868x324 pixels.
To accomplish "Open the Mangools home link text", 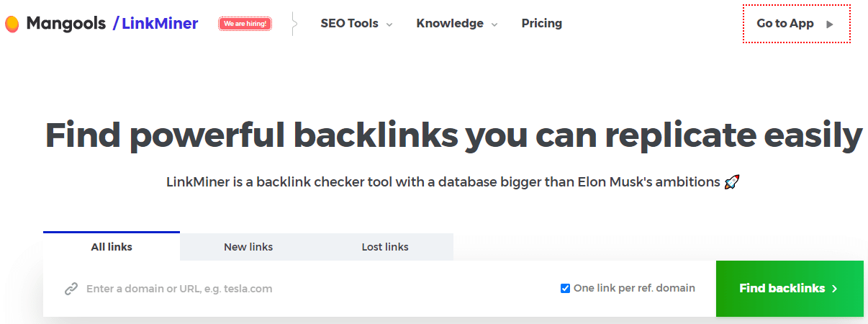I will (x=65, y=24).
